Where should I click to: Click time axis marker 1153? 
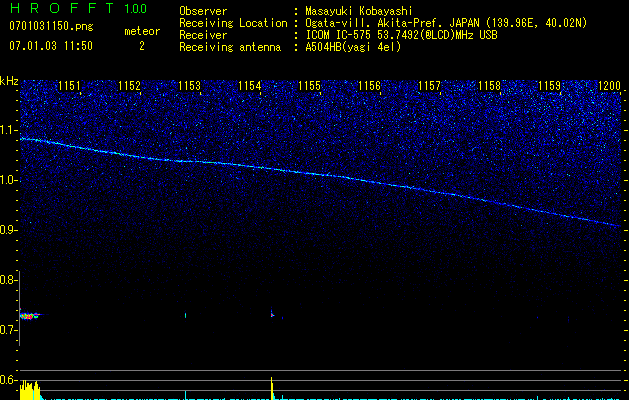point(189,86)
